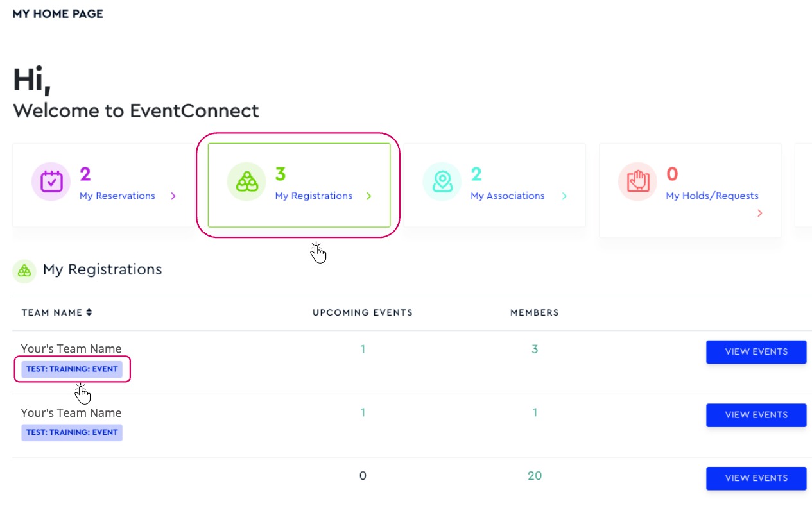Click the bottom VIEW EVENTS button
This screenshot has width=812, height=506.
pyautogui.click(x=756, y=478)
